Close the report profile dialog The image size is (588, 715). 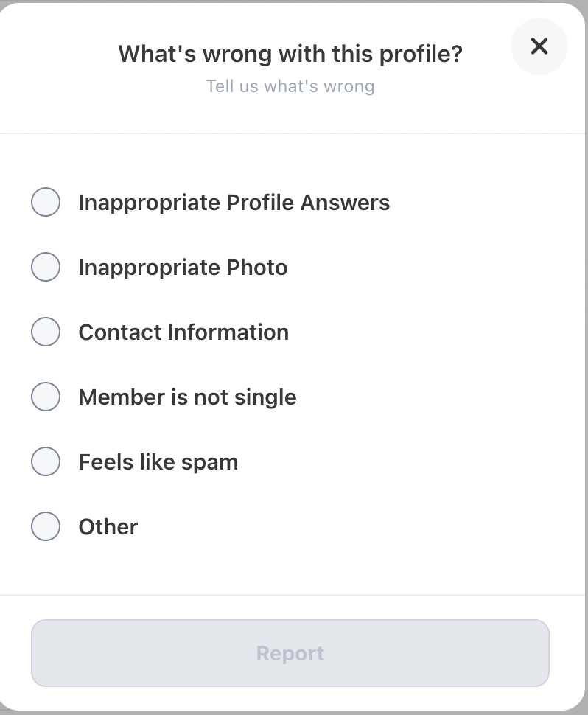(539, 46)
